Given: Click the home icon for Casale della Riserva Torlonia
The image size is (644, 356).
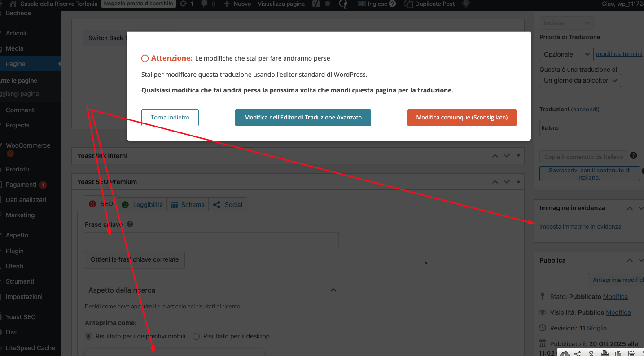Looking at the screenshot, I should pyautogui.click(x=13, y=4).
